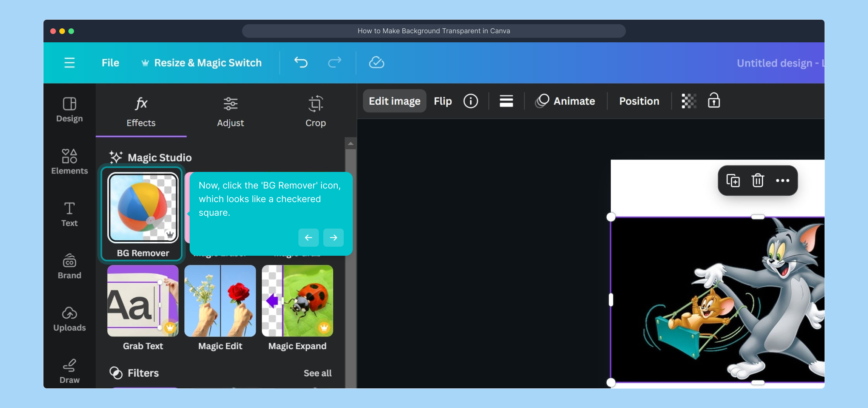Click the redo arrow
This screenshot has height=408, width=868.
pos(334,62)
